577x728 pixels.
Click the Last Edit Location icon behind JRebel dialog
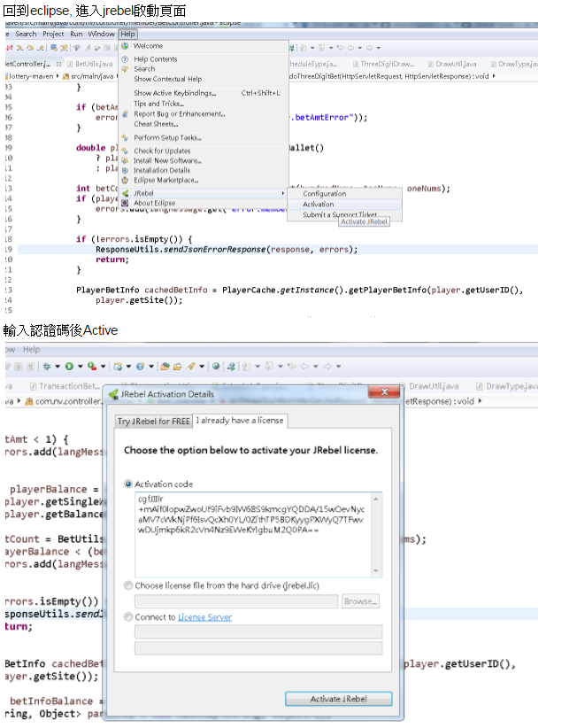click(291, 367)
